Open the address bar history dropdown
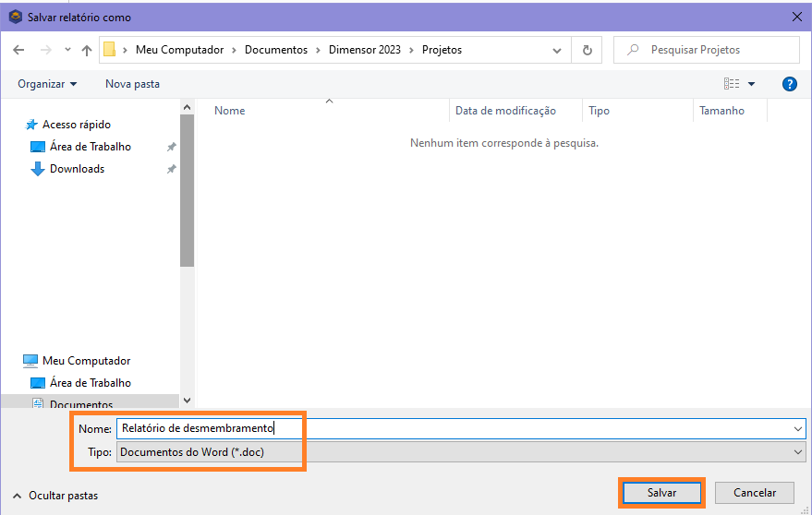812x515 pixels. tap(555, 50)
